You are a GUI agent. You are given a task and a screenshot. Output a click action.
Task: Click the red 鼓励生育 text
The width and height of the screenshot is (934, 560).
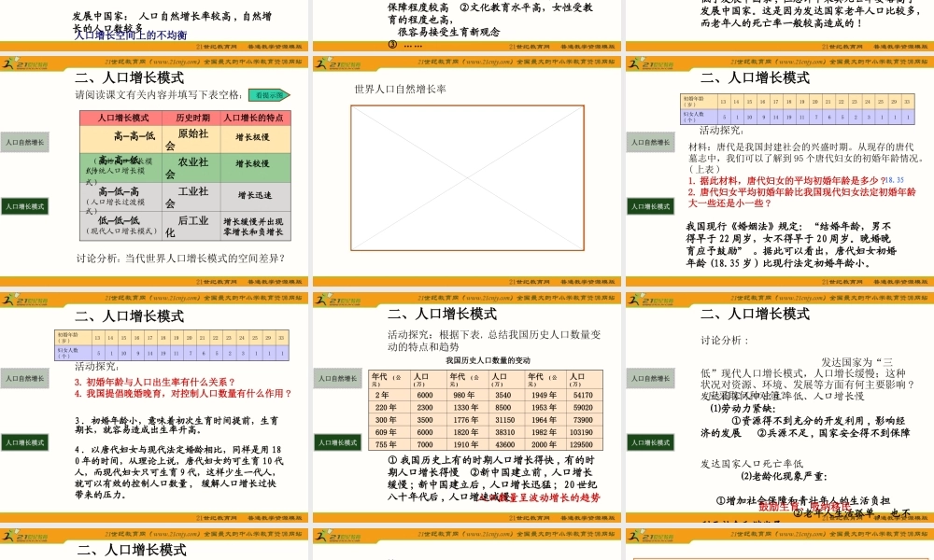[x=778, y=507]
